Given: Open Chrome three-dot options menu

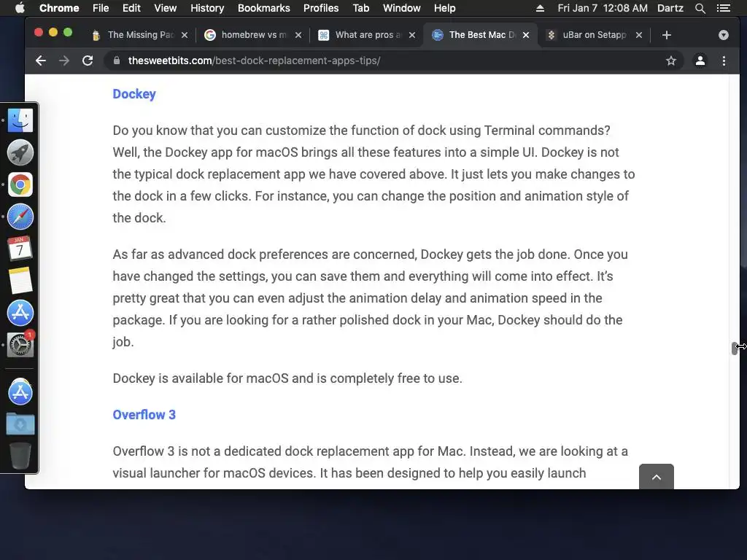Looking at the screenshot, I should click(724, 61).
